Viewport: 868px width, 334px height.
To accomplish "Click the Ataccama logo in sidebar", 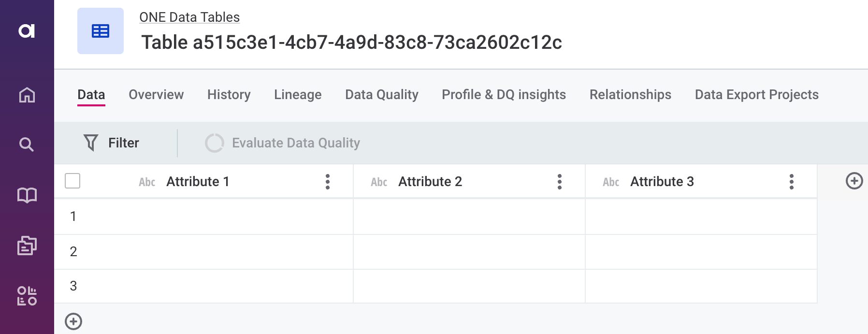I will click(x=27, y=31).
